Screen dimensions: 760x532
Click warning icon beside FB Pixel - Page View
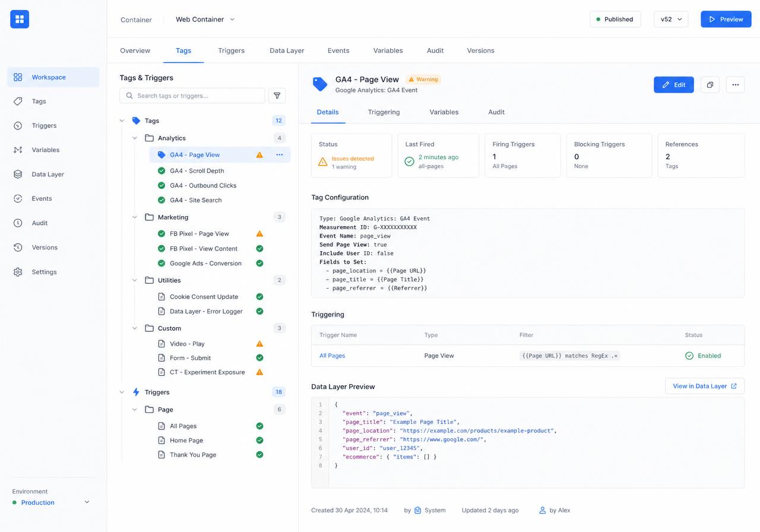pos(259,234)
